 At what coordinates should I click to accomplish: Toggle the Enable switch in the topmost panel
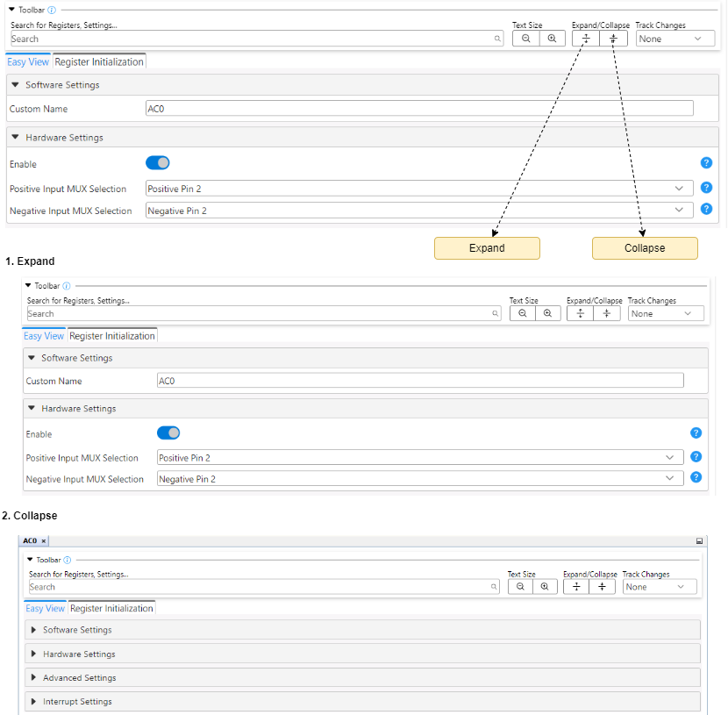coord(157,163)
